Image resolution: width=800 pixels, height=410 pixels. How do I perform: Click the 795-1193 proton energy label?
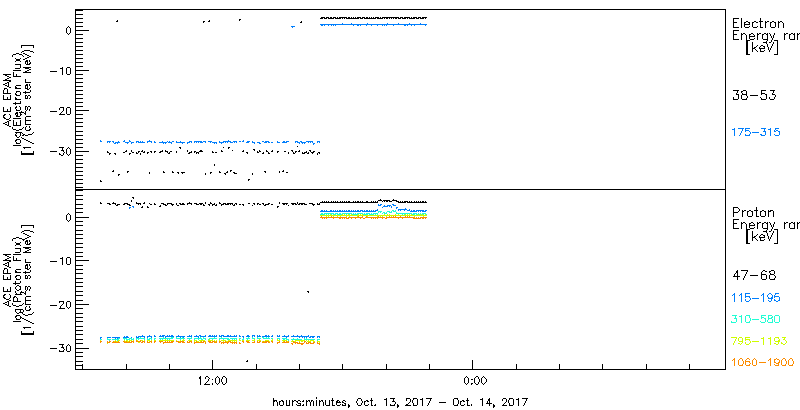point(760,341)
